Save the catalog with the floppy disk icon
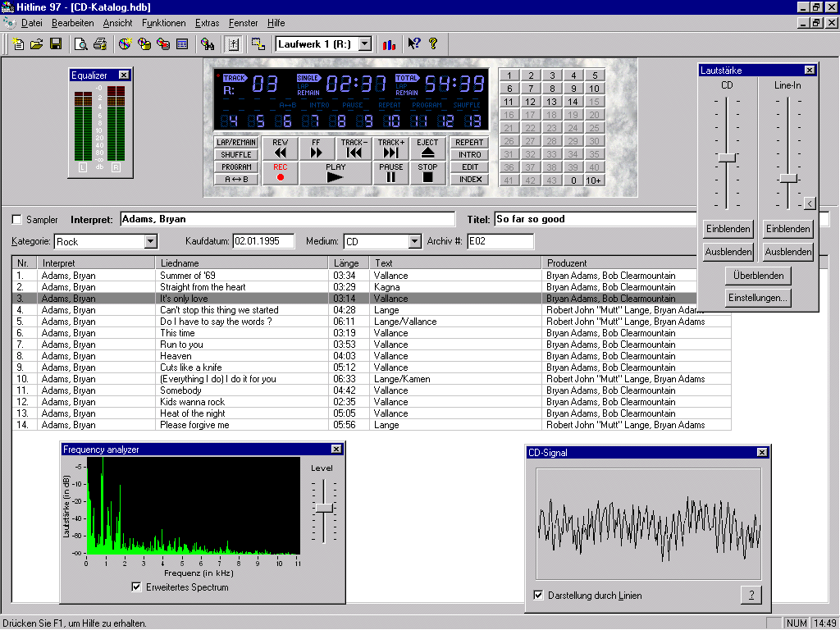This screenshot has height=630, width=840. click(x=56, y=44)
